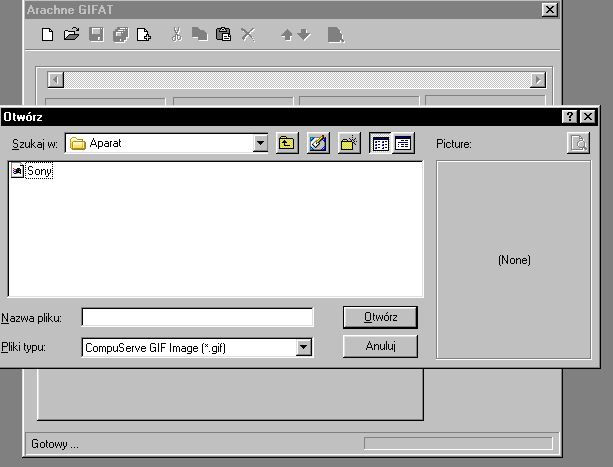Click Cut scissors icon in Arachne GIFAT toolbar

(177, 34)
